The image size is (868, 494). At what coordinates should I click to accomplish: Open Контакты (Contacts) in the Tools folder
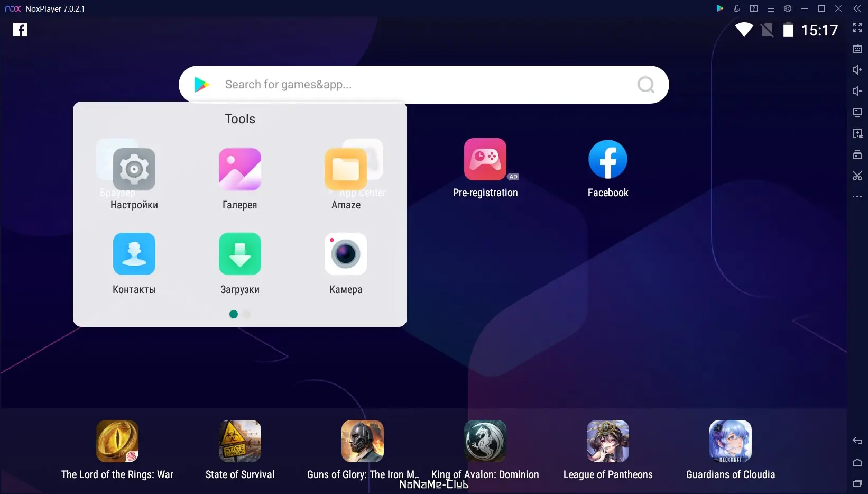tap(134, 264)
